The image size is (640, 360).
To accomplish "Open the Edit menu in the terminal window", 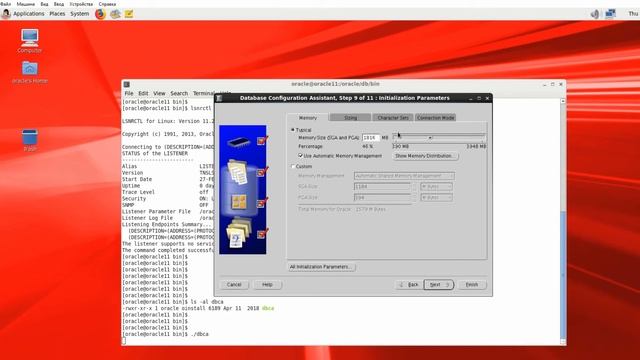I will click(143, 93).
